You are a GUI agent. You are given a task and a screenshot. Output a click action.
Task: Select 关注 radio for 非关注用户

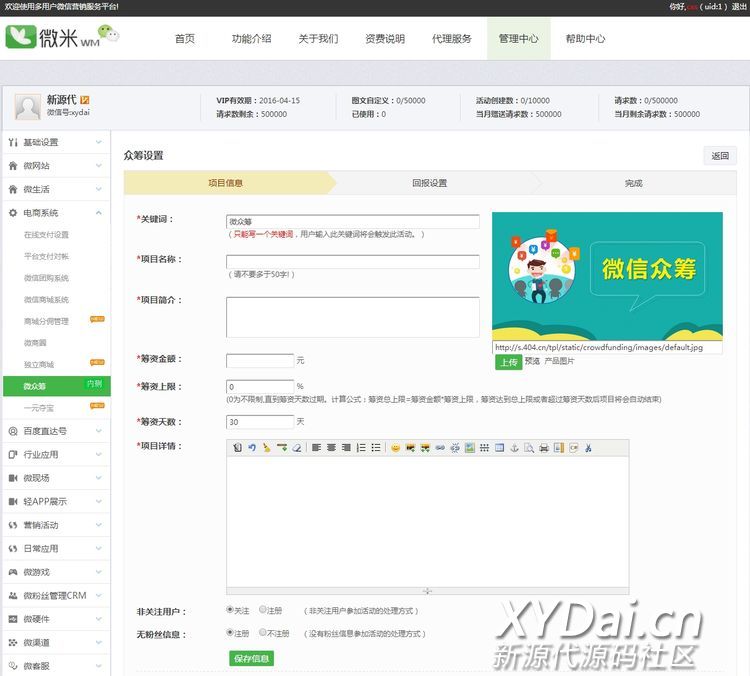click(230, 610)
